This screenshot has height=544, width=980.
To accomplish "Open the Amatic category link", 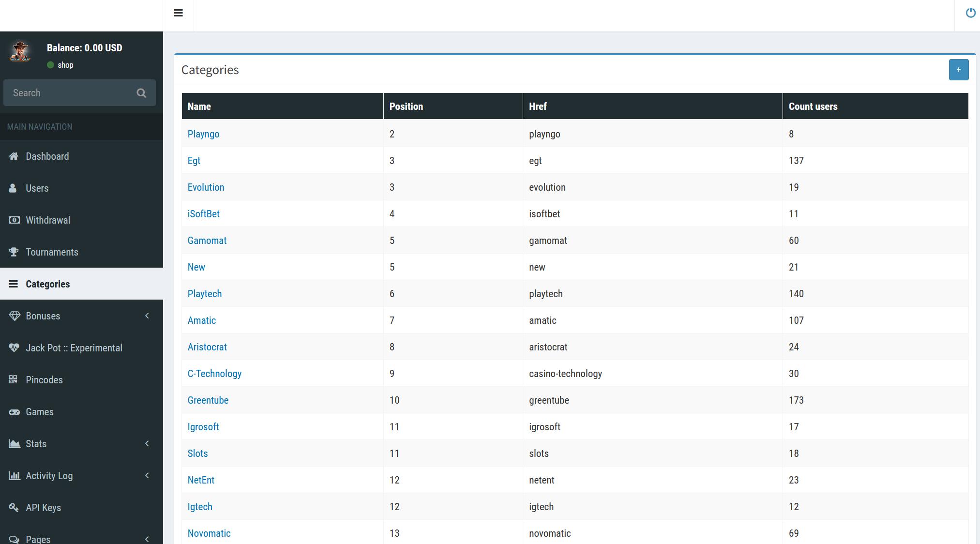I will 202,320.
